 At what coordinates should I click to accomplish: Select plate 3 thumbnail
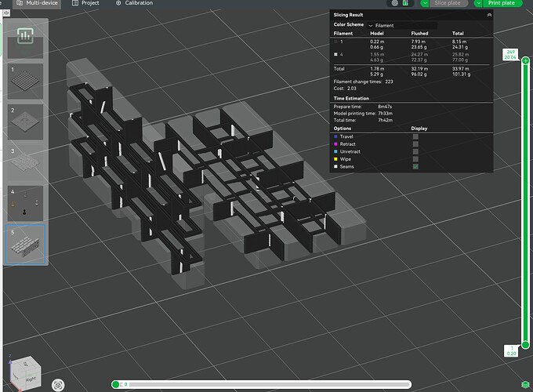(x=25, y=163)
